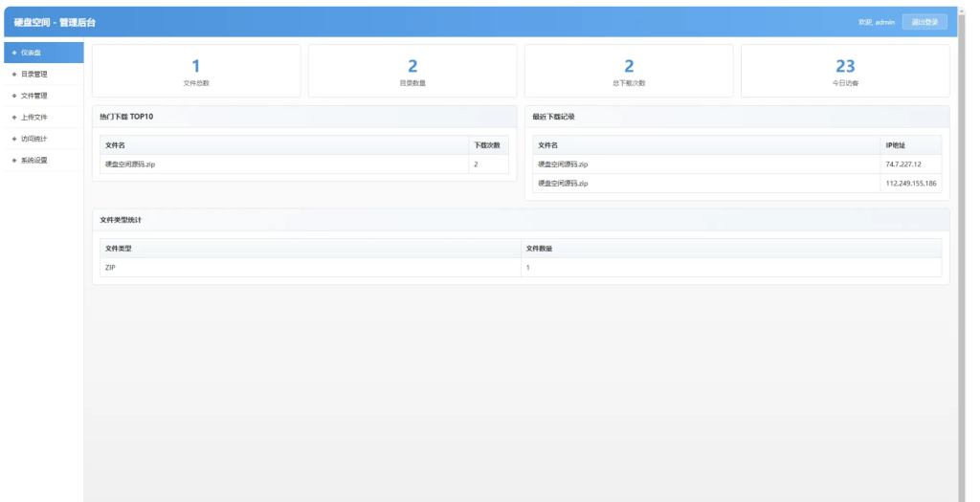Image resolution: width=980 pixels, height=502 pixels.
Task: Click 硬盘空间源码.zip in 热门下载 TOP10
Action: 130,164
